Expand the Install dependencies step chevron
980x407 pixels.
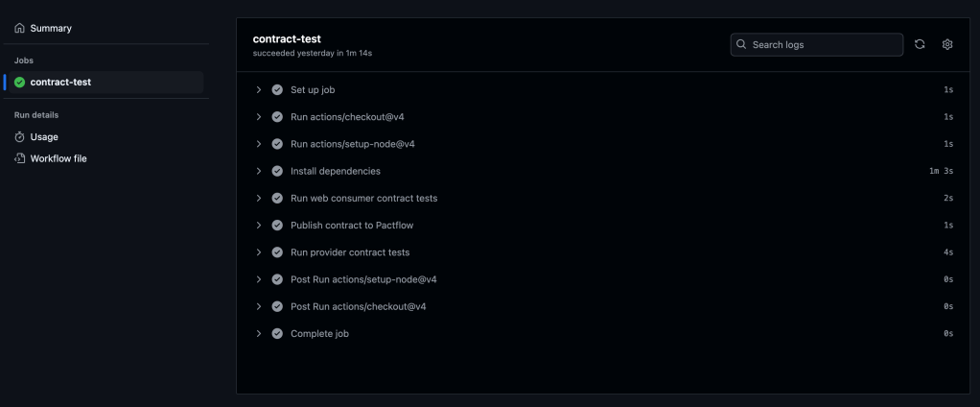coord(259,171)
